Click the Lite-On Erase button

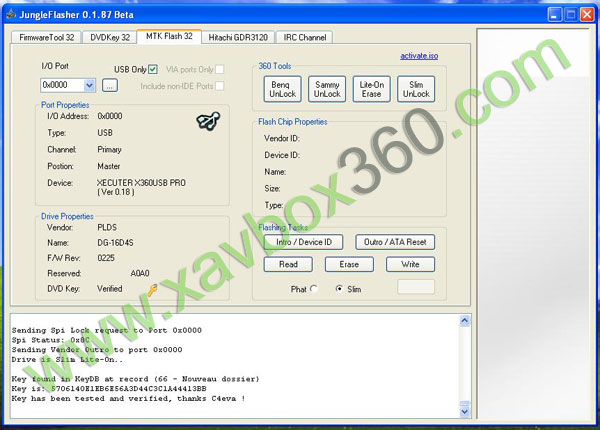click(372, 89)
